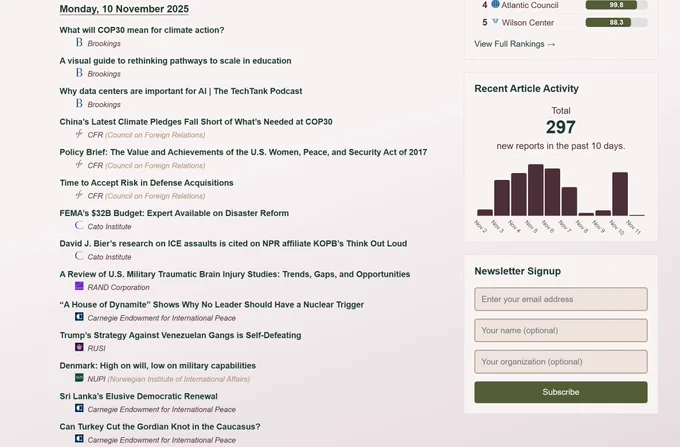Open article 'What will COP30 mean for climate action?'
Screen dimensions: 680x447
tap(142, 30)
